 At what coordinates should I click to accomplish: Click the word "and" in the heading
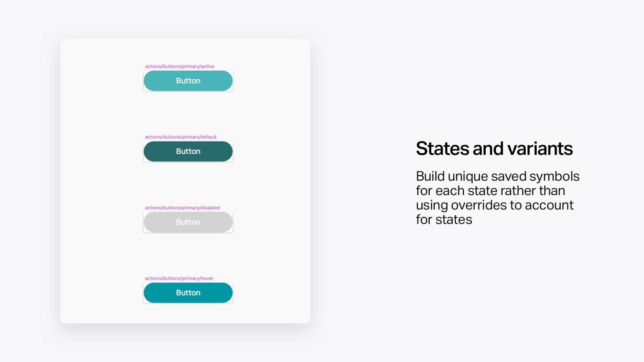click(488, 148)
